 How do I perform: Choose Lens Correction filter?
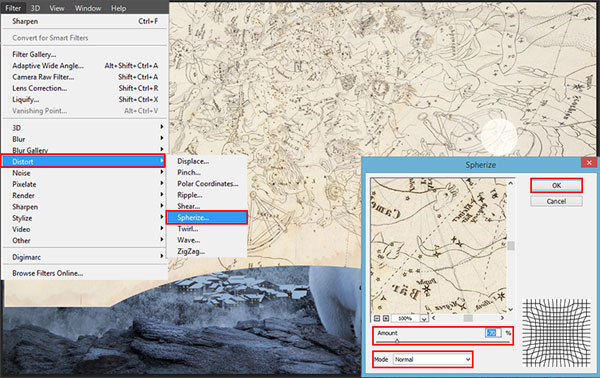click(x=85, y=88)
